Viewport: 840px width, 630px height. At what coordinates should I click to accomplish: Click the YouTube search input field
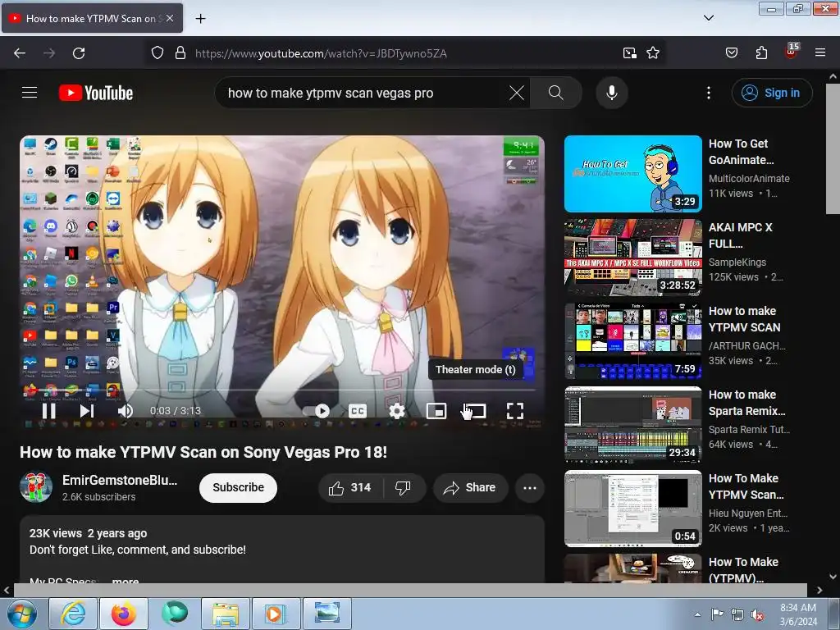pos(364,93)
